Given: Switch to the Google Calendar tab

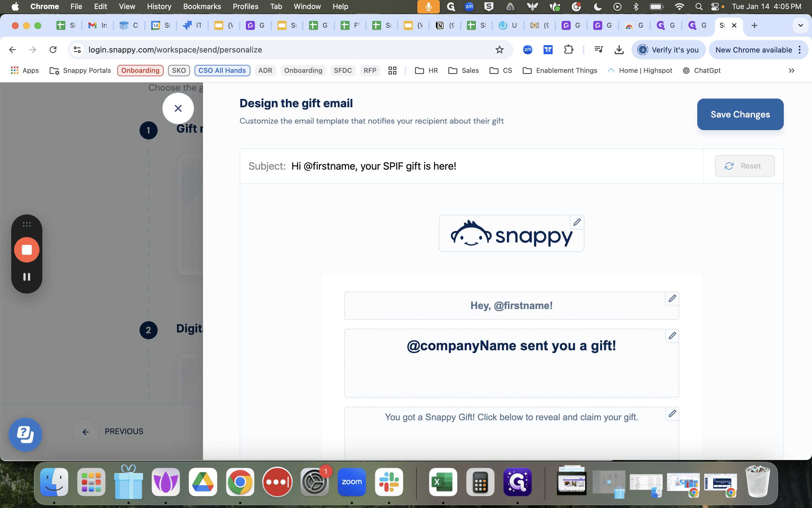Looking at the screenshot, I should (x=160, y=25).
